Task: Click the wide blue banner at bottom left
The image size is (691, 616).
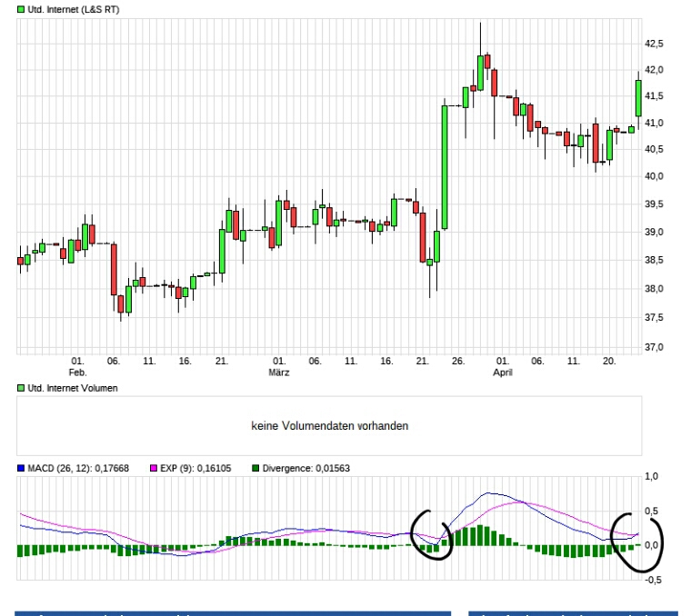Action: (233, 613)
